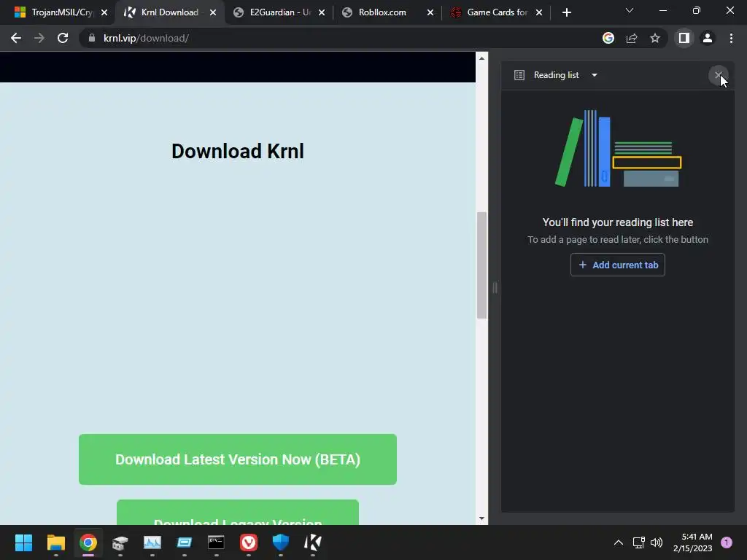Click the vertical scrollbar thumb

(x=481, y=265)
